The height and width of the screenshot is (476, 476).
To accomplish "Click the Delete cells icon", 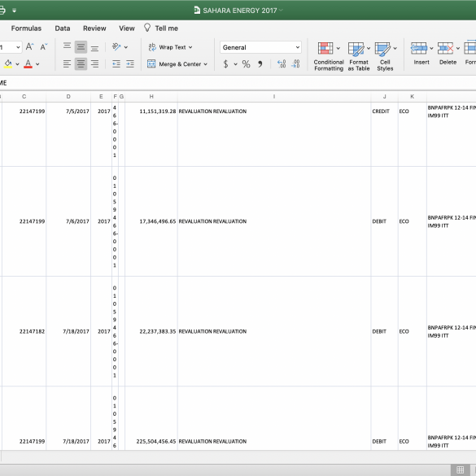I will (445, 48).
